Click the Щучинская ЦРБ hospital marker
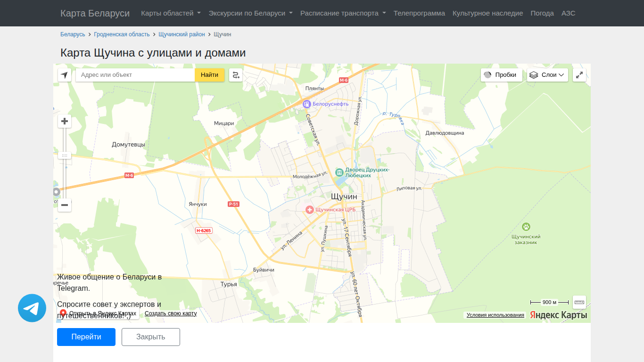The height and width of the screenshot is (362, 644). point(310,210)
